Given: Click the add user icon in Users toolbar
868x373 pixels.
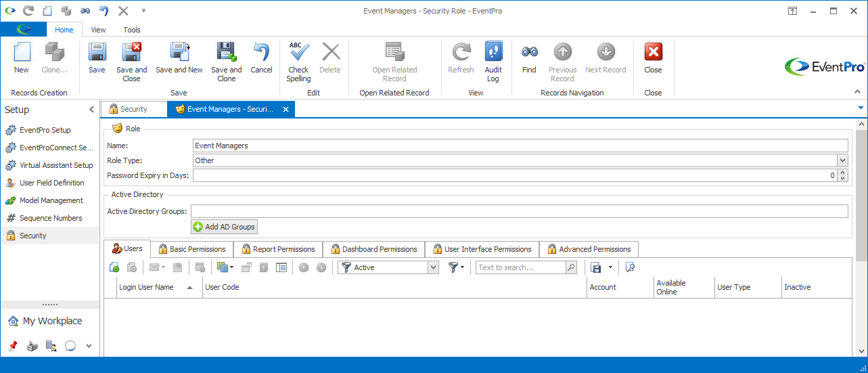Looking at the screenshot, I should click(114, 267).
